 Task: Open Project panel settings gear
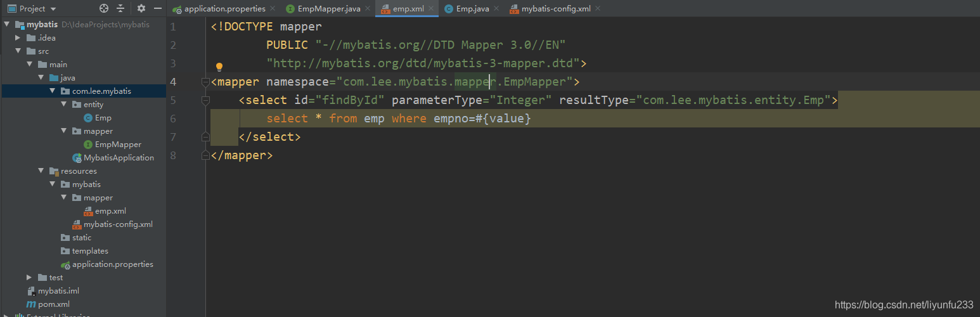coord(141,9)
